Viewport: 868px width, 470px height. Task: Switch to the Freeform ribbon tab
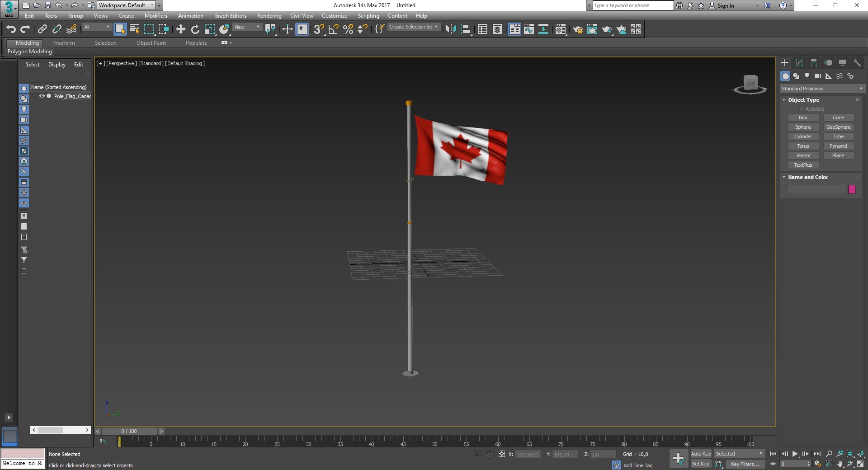tap(64, 43)
